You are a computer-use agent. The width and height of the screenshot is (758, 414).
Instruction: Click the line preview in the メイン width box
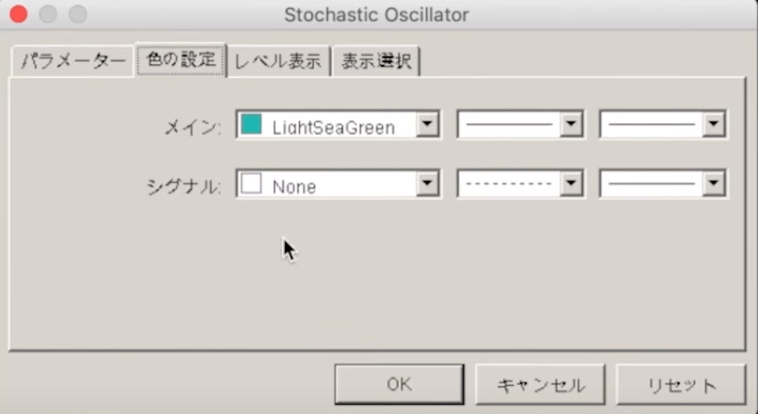pyautogui.click(x=652, y=125)
